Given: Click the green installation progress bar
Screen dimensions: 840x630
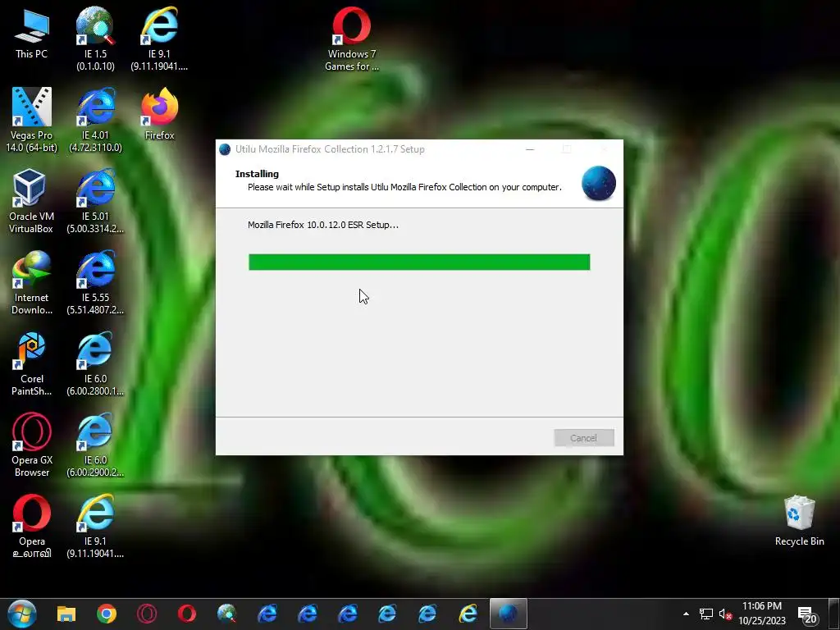Looking at the screenshot, I should tap(419, 262).
